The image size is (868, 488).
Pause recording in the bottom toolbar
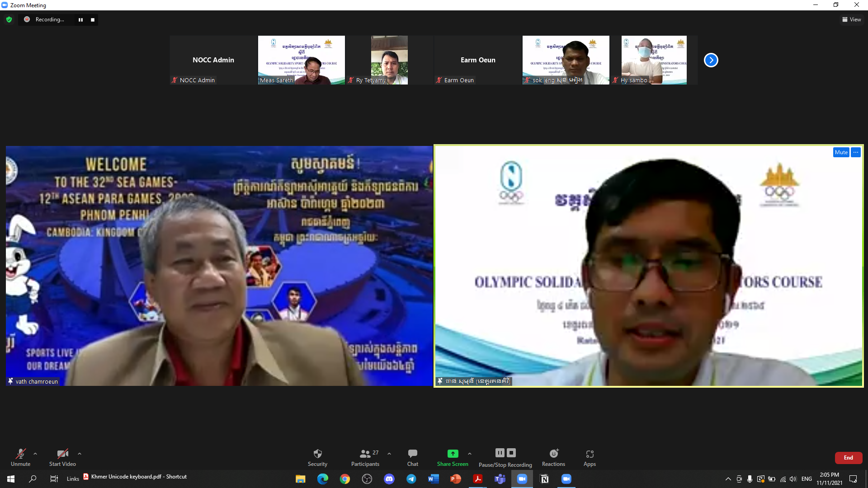[500, 453]
